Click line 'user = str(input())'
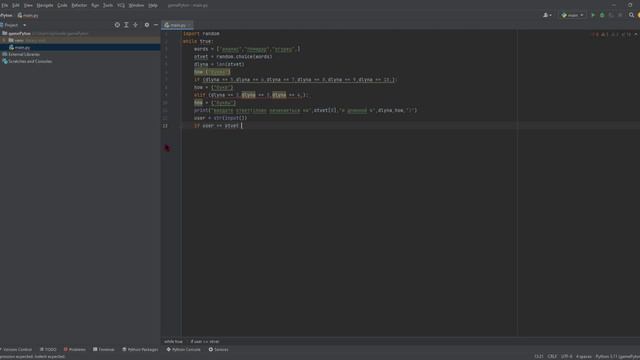The image size is (640, 360). coord(220,118)
